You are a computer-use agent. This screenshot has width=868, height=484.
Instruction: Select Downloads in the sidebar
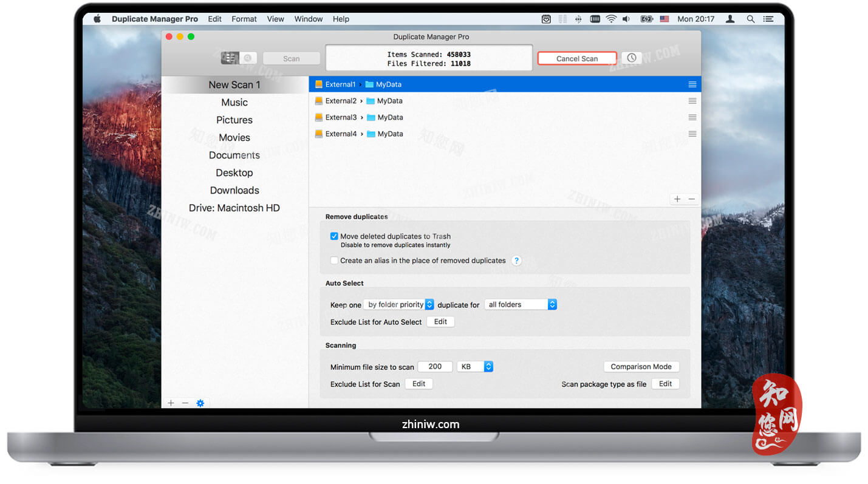tap(234, 191)
